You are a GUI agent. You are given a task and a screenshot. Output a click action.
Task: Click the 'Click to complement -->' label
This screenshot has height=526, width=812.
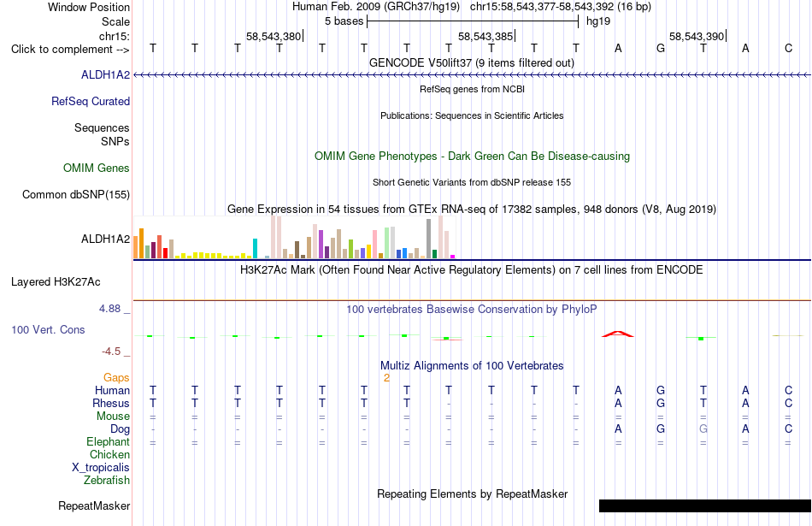70,50
